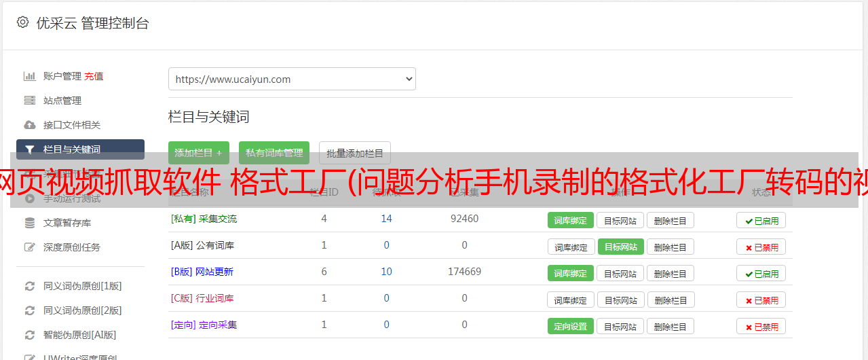This screenshot has height=360, width=868.
Task: Click the refresh icon for 智能伪原创[AI版]
Action: 29,335
